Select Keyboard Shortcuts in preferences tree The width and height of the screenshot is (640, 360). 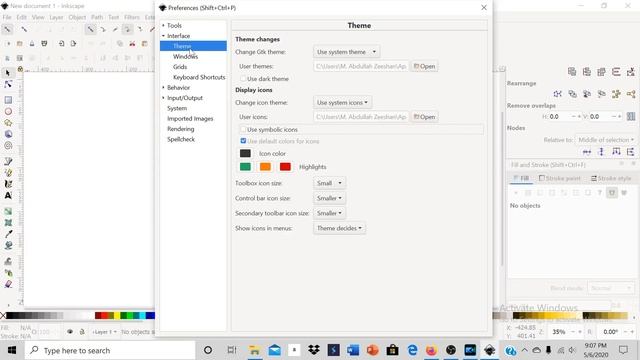[199, 77]
